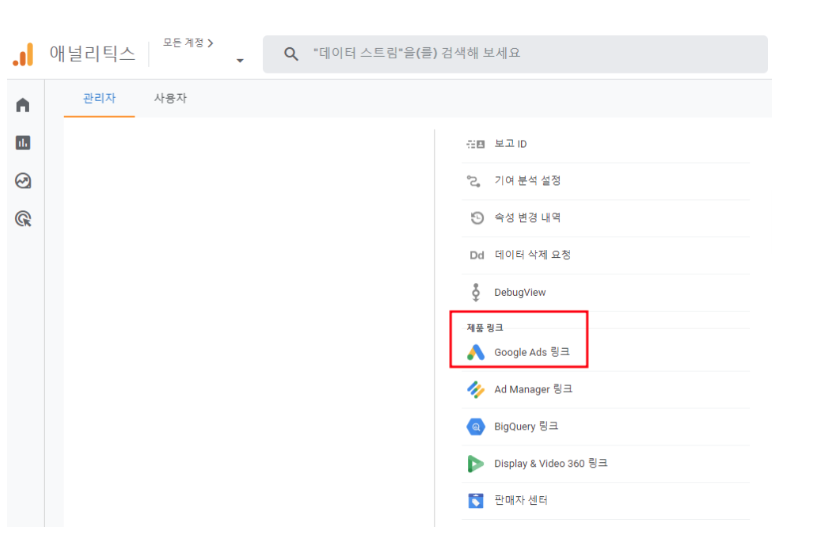Open the account selector dropdown arrow
Screen dimensions: 835x533
[x=240, y=60]
